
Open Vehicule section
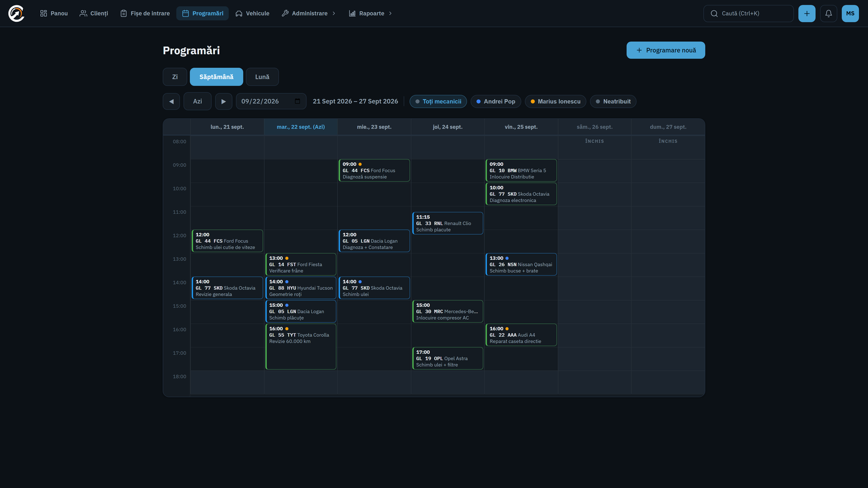pos(252,14)
